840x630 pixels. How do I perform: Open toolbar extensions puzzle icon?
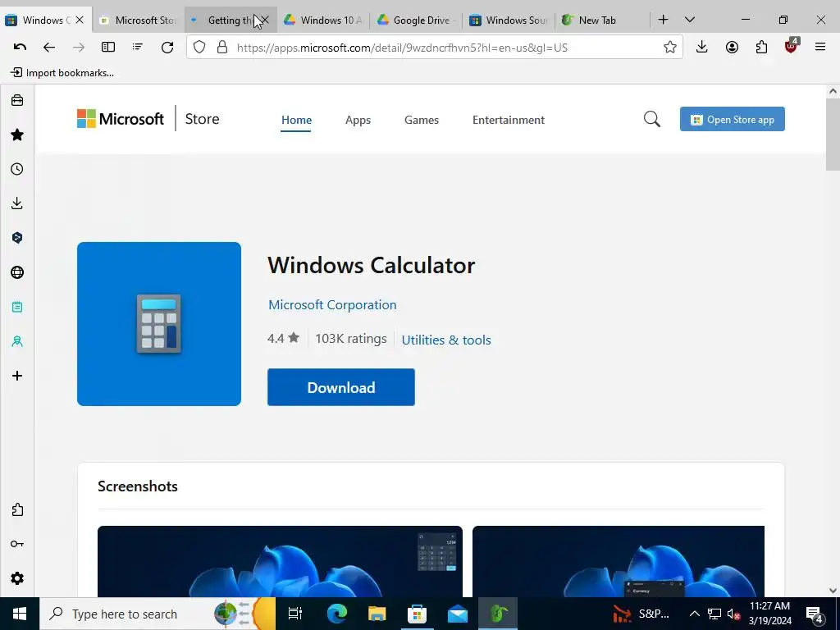pos(761,47)
